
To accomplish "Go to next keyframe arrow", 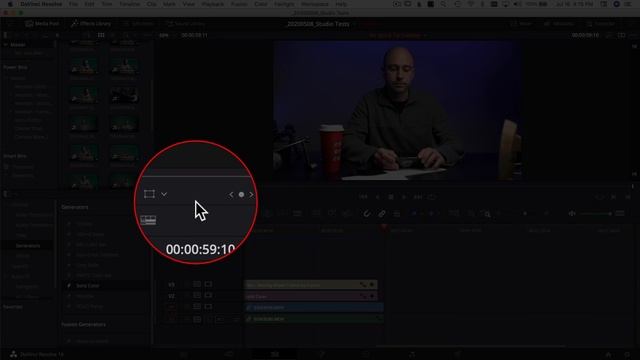I will click(x=251, y=195).
